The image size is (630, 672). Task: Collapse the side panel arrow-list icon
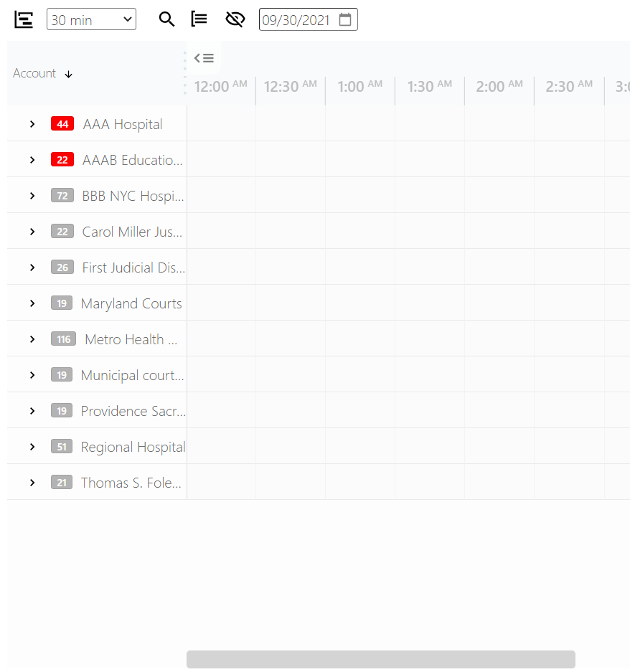click(x=204, y=58)
